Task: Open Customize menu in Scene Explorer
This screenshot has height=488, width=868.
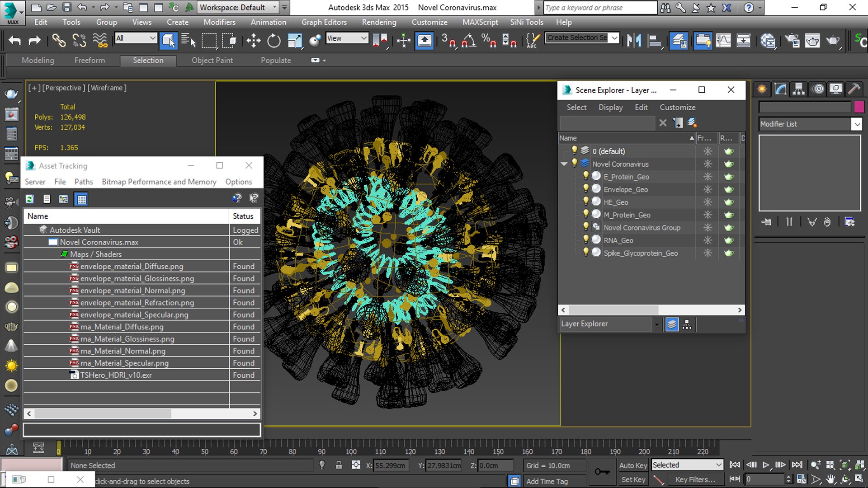Action: coord(677,108)
